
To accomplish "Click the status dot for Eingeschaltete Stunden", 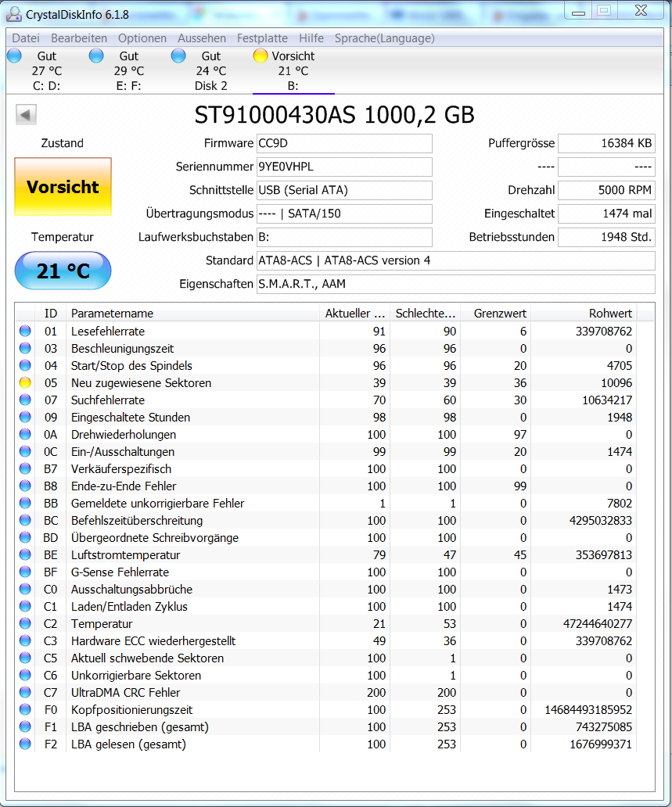I will pyautogui.click(x=25, y=417).
